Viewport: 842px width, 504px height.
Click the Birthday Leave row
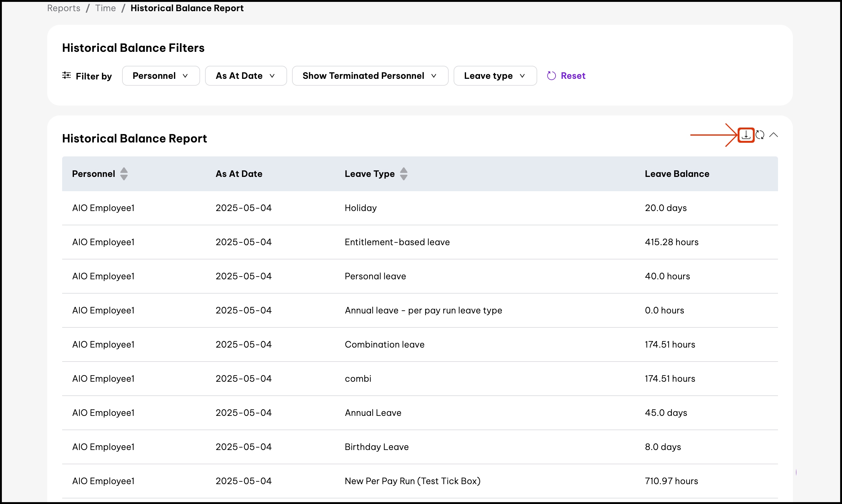pos(376,447)
